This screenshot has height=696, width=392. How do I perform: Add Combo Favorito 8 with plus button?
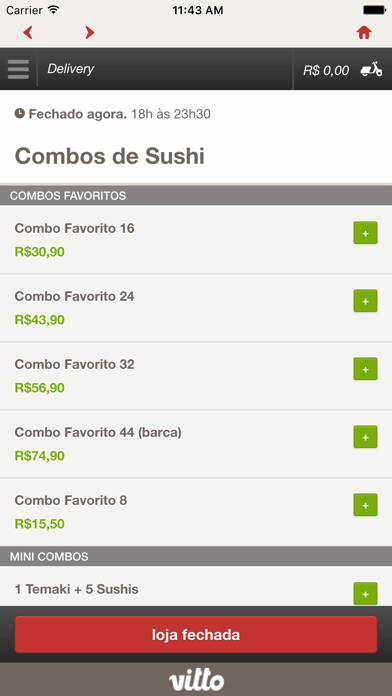click(x=365, y=505)
